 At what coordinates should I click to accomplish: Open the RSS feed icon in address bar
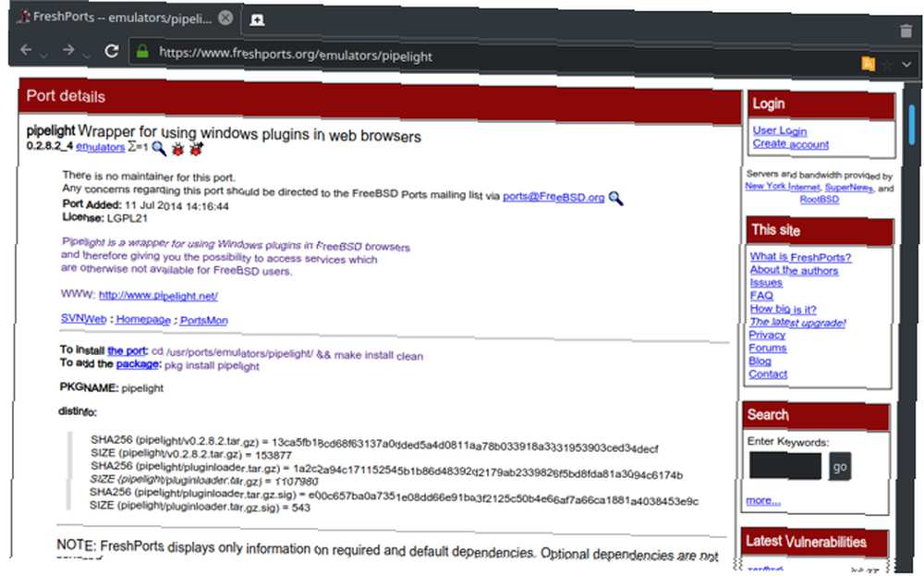click(x=868, y=63)
